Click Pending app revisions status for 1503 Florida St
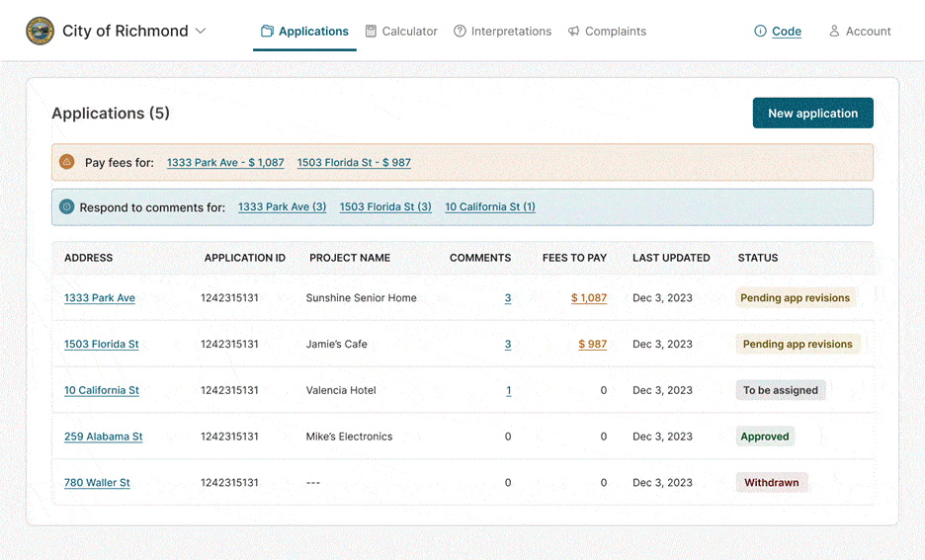 (798, 345)
